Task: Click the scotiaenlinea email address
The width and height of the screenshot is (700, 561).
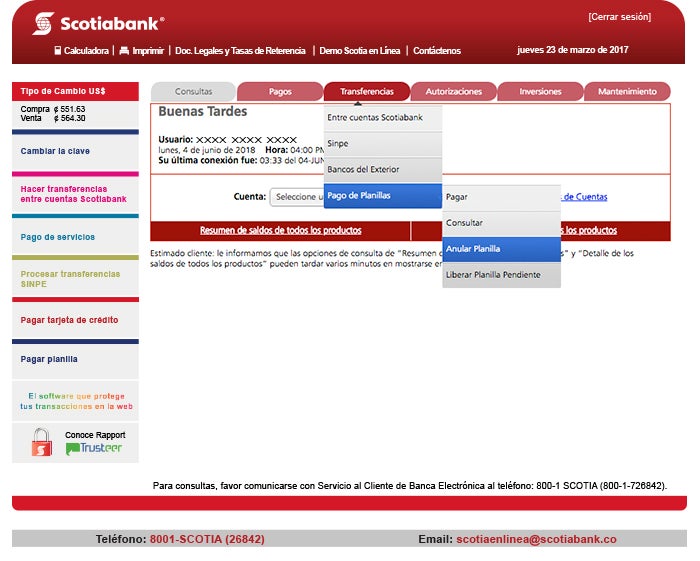Action: coord(536,539)
